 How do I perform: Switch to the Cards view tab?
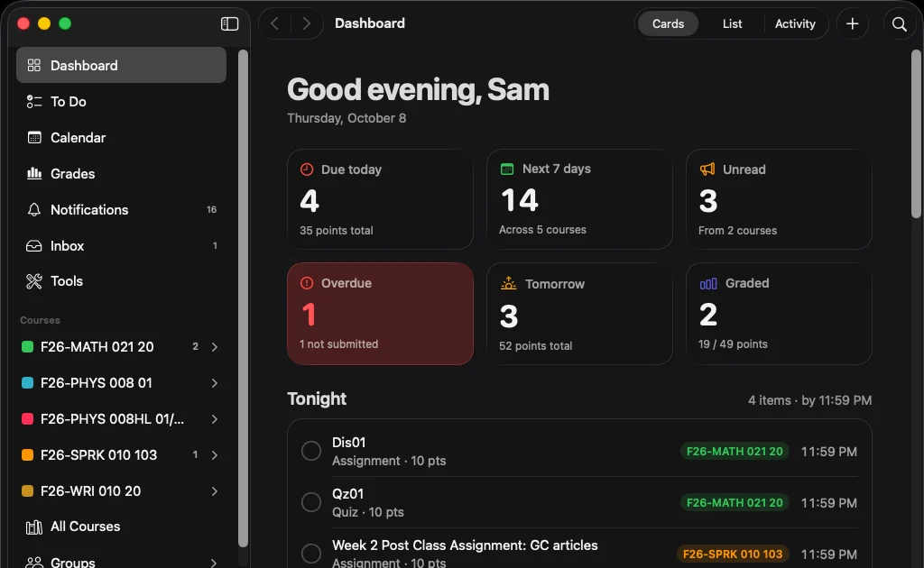point(668,24)
